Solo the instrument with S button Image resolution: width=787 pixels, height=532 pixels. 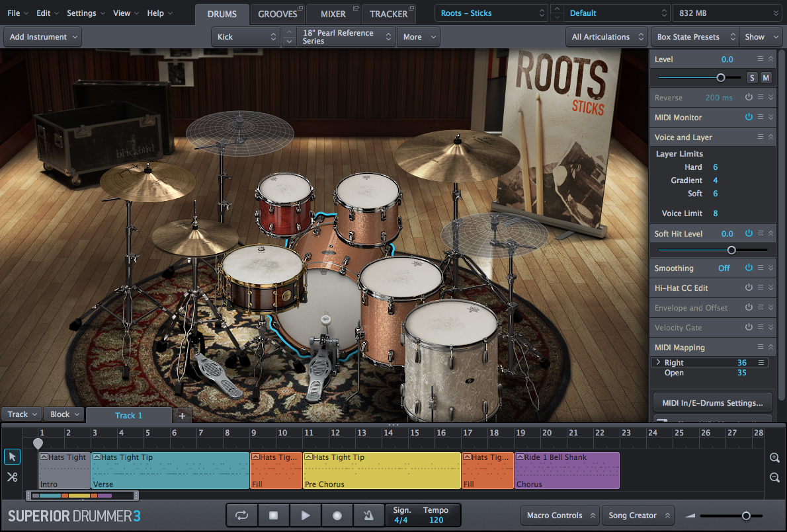pos(752,78)
